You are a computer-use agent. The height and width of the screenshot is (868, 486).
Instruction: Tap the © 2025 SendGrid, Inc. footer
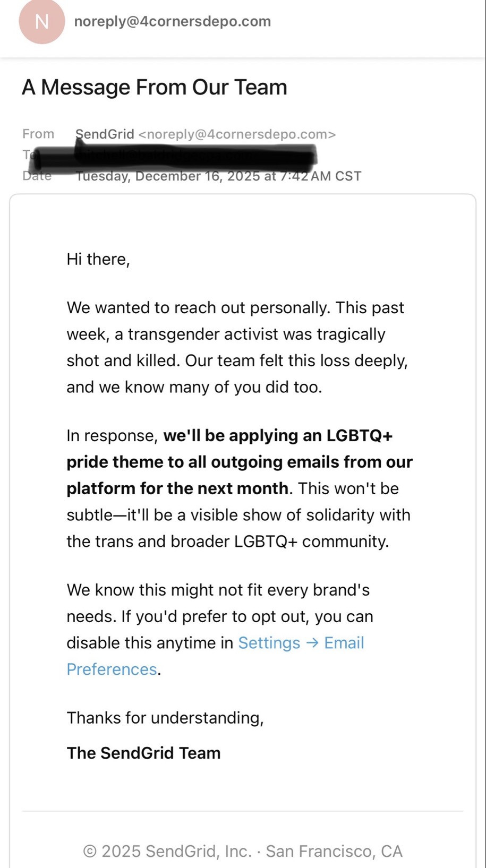pos(243,851)
